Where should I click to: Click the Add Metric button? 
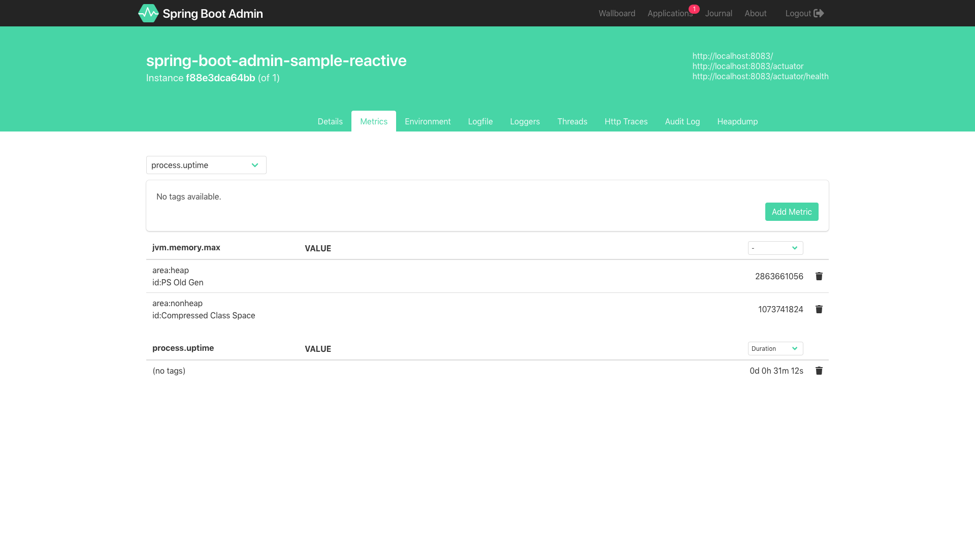click(792, 212)
